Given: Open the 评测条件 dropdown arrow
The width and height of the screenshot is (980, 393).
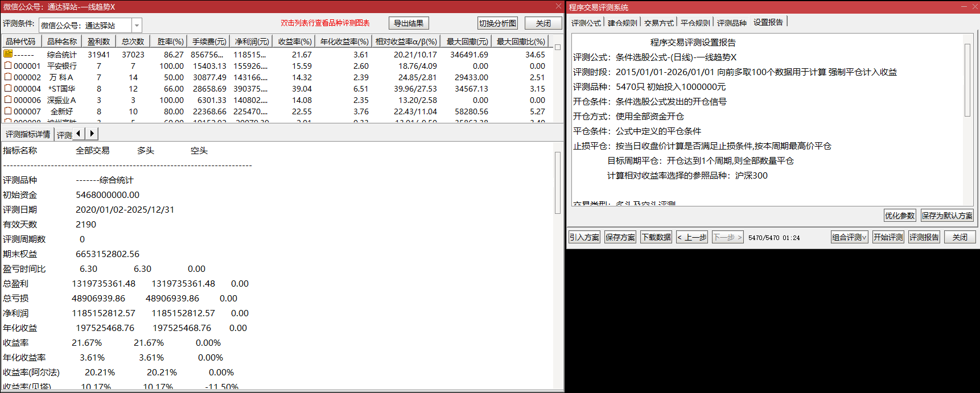Looking at the screenshot, I should point(137,26).
